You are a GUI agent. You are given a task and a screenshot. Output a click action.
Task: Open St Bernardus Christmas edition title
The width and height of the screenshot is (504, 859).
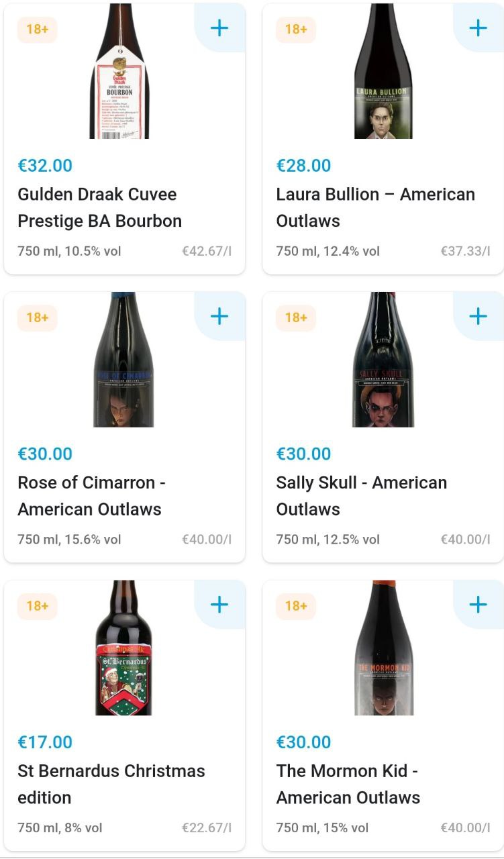point(111,785)
